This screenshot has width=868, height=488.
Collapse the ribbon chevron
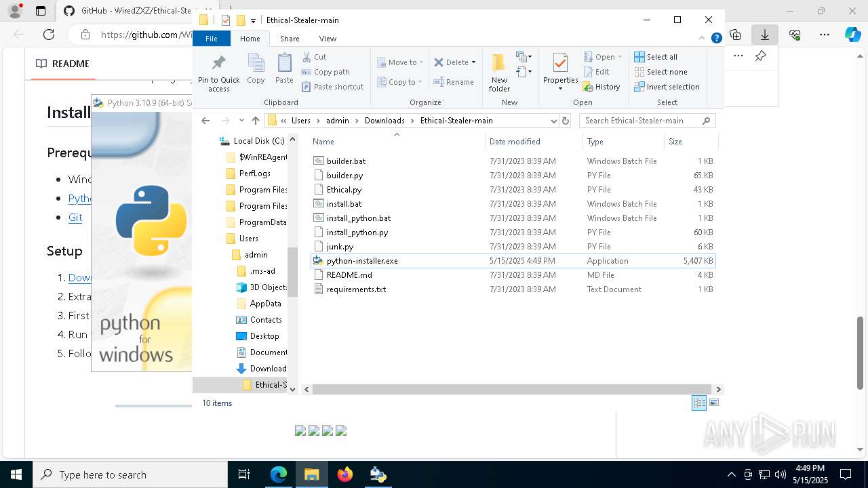[703, 39]
